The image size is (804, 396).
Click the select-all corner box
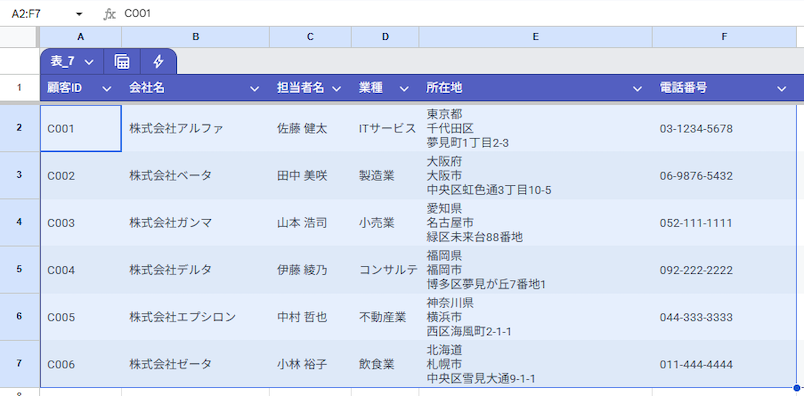[19, 37]
